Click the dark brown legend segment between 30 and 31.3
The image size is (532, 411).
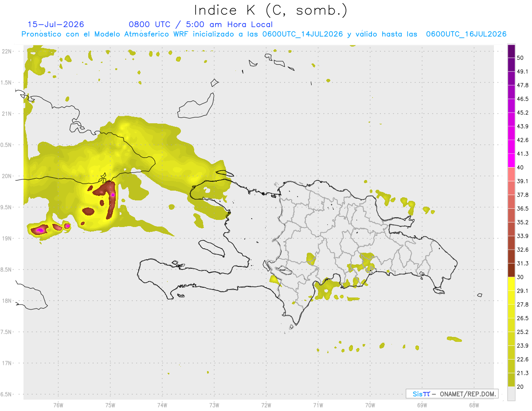click(x=511, y=270)
